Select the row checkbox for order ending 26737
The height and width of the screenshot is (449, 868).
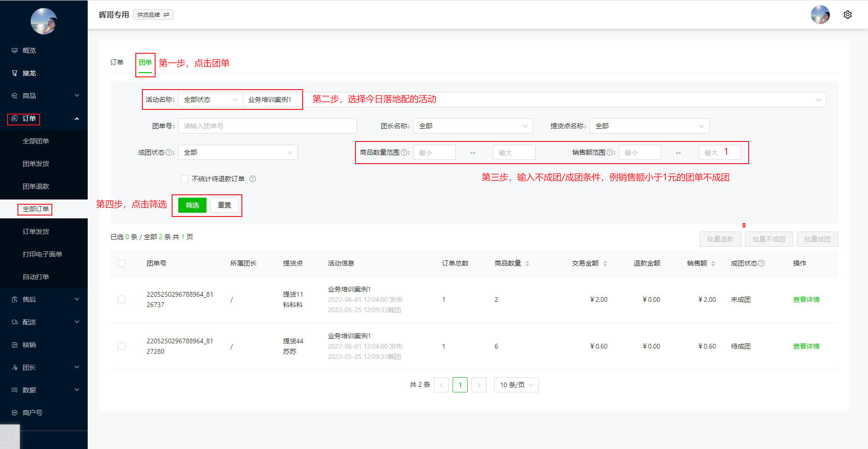tap(122, 299)
